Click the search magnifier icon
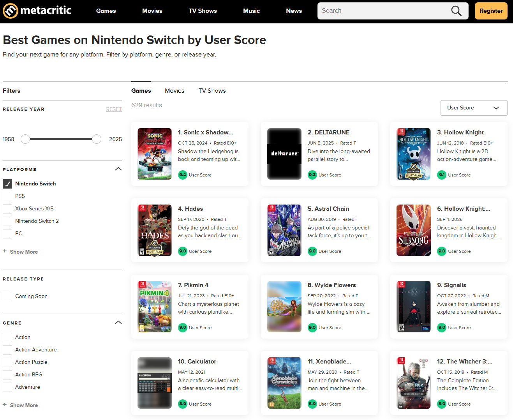Viewport: 513px width, 420px height. tap(456, 11)
